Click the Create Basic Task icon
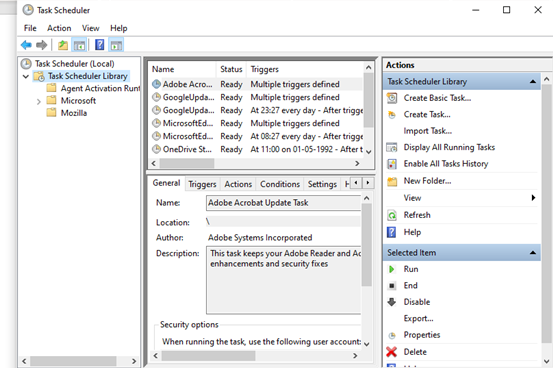Image resolution: width=553 pixels, height=368 pixels. (392, 98)
